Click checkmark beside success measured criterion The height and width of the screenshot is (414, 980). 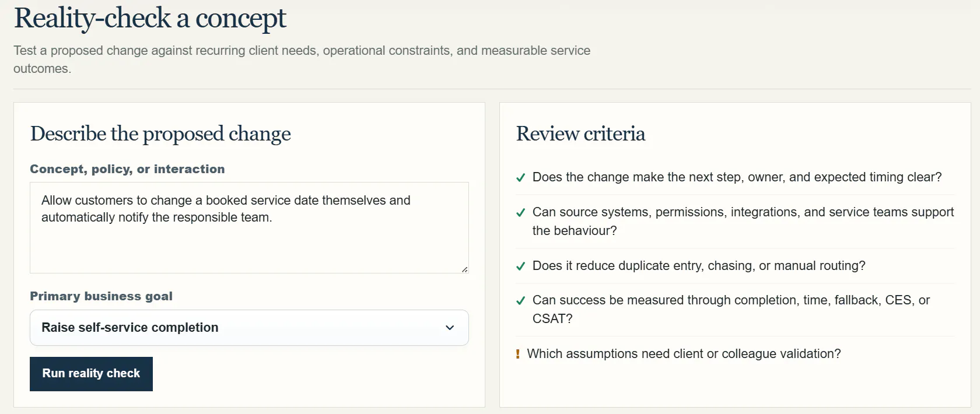(521, 301)
